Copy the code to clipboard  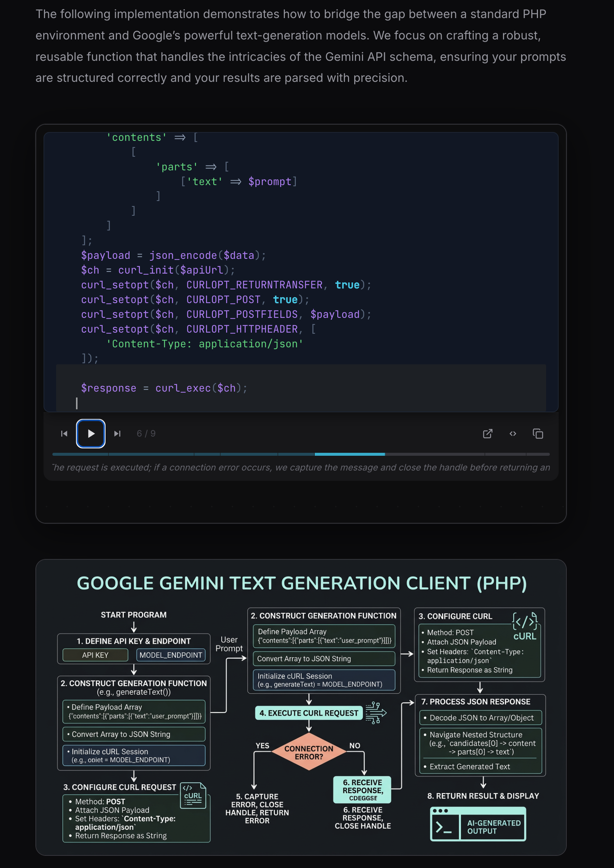pyautogui.click(x=538, y=434)
